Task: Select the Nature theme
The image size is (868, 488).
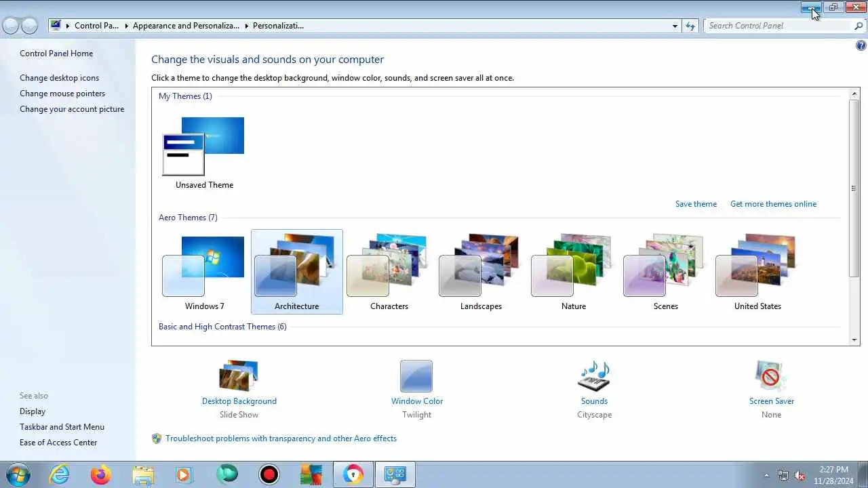Action: [574, 272]
